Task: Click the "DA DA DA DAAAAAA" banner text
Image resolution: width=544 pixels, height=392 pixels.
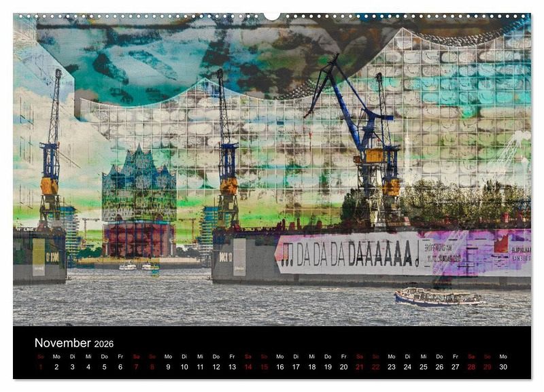Action: click(x=354, y=254)
